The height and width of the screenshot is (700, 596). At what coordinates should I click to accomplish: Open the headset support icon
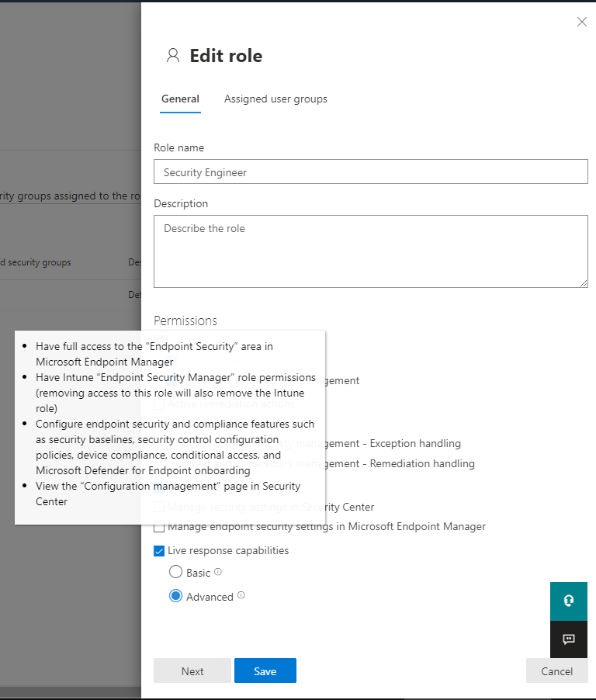click(x=569, y=601)
